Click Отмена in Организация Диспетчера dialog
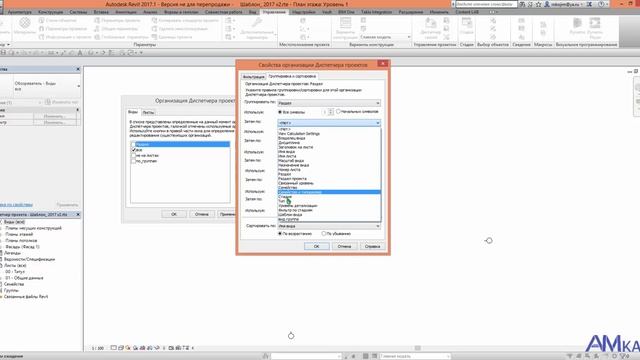Screen dimensions: 640x360 [x=202, y=214]
